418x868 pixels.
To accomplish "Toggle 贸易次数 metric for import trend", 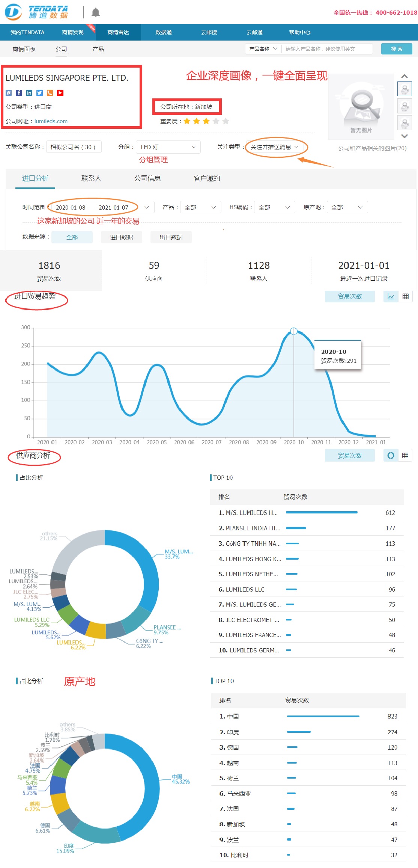I will tap(350, 296).
